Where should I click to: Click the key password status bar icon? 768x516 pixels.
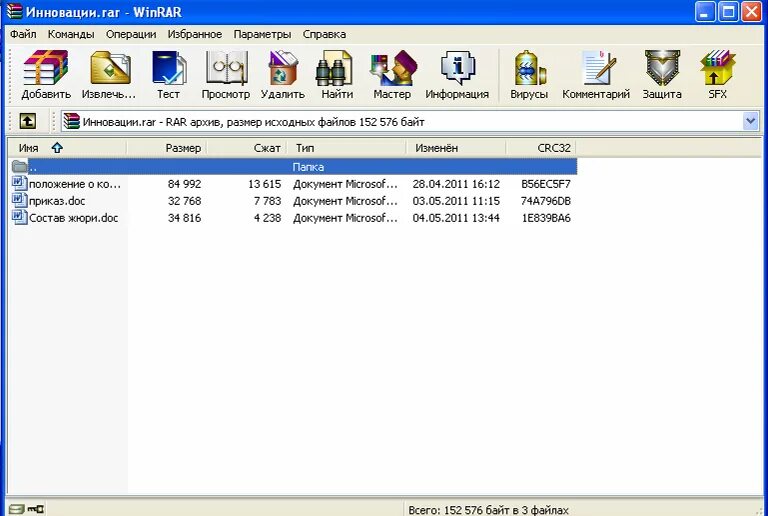pyautogui.click(x=35, y=510)
